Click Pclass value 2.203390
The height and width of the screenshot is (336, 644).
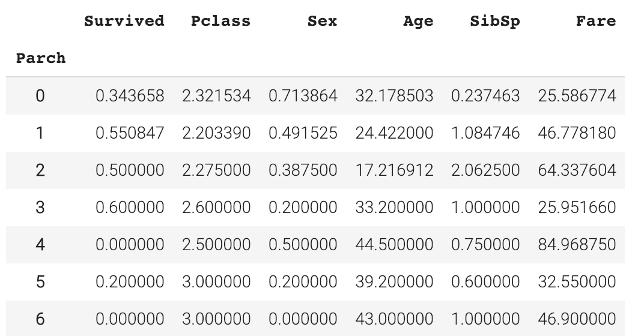point(216,133)
